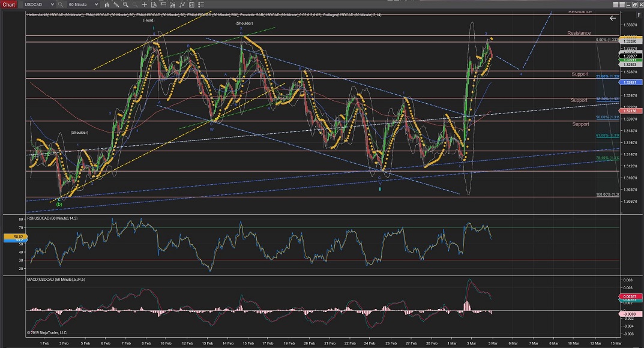Click the second grey link square button
644x348 pixels.
pyautogui.click(x=622, y=5)
